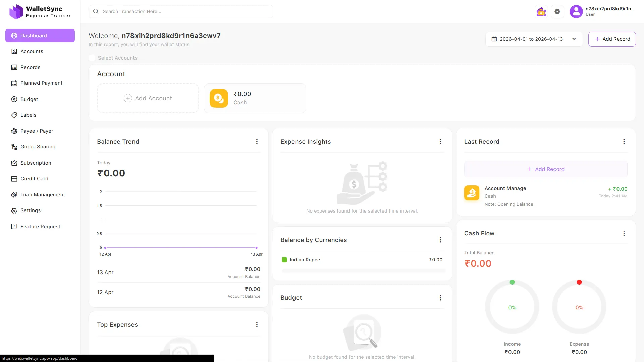Screen dimensions: 644x362
Task: Click the Budget sidebar icon
Action: (14, 99)
